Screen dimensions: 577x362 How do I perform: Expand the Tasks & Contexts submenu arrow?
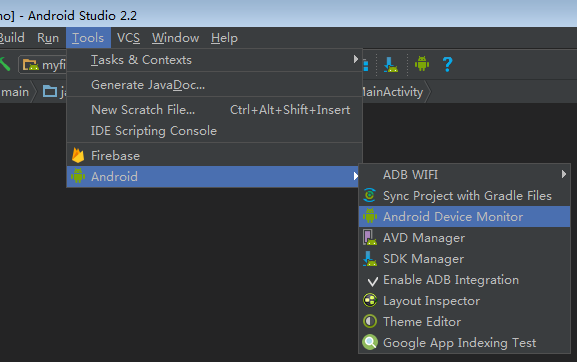(355, 59)
